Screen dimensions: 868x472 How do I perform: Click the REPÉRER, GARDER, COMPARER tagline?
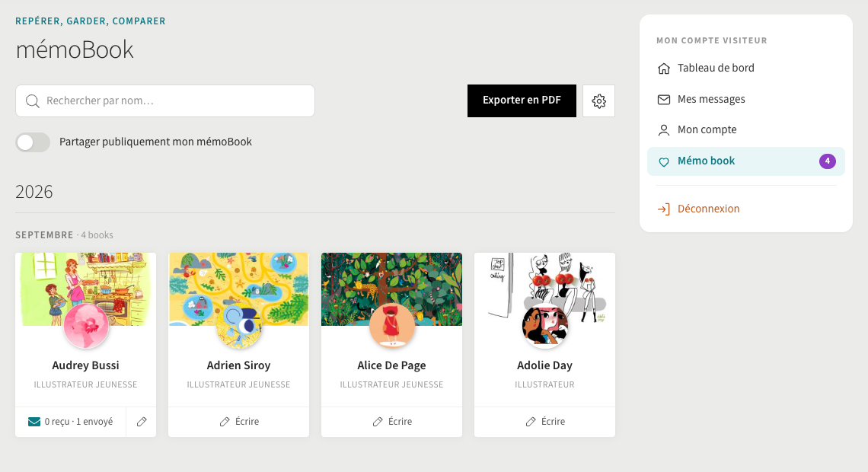tap(91, 21)
